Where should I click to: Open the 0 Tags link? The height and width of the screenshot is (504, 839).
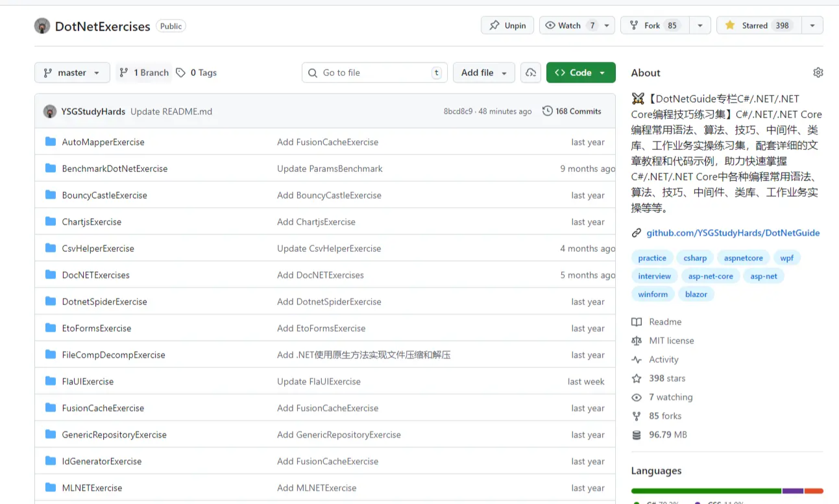tap(197, 73)
